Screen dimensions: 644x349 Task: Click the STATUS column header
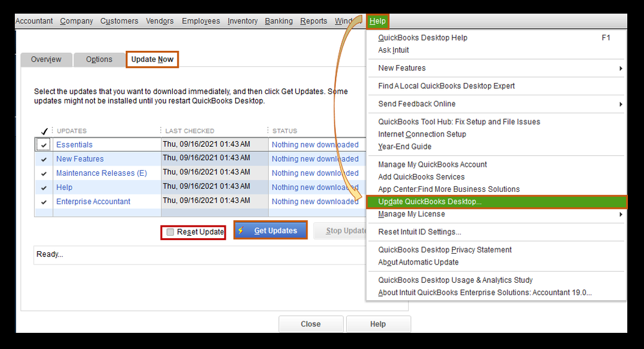point(285,131)
